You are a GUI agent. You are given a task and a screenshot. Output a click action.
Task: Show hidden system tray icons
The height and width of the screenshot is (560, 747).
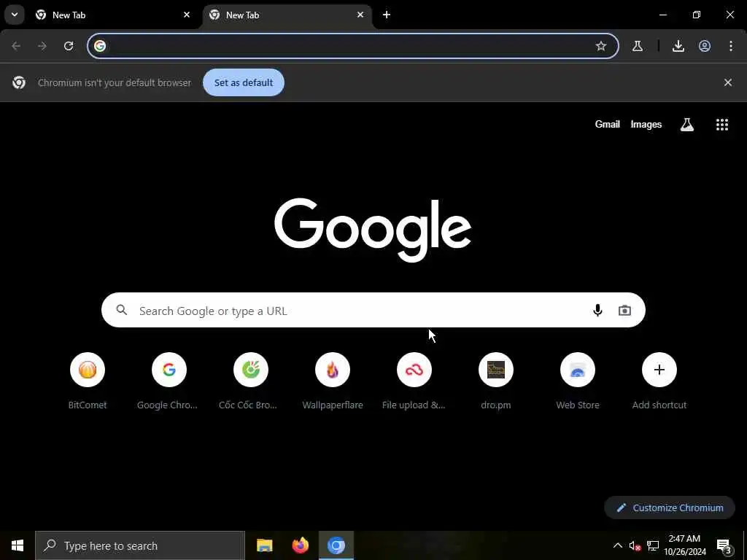pos(617,545)
